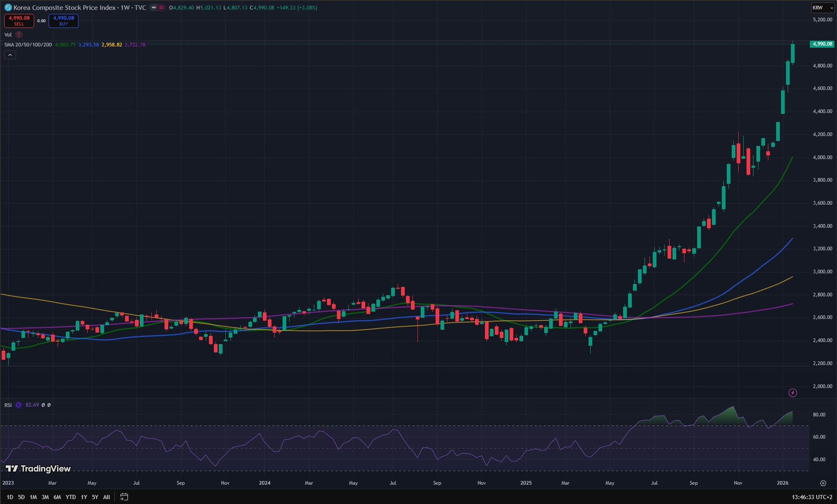The height and width of the screenshot is (504, 837).
Task: Click the TradingView logo watermark
Action: click(38, 469)
